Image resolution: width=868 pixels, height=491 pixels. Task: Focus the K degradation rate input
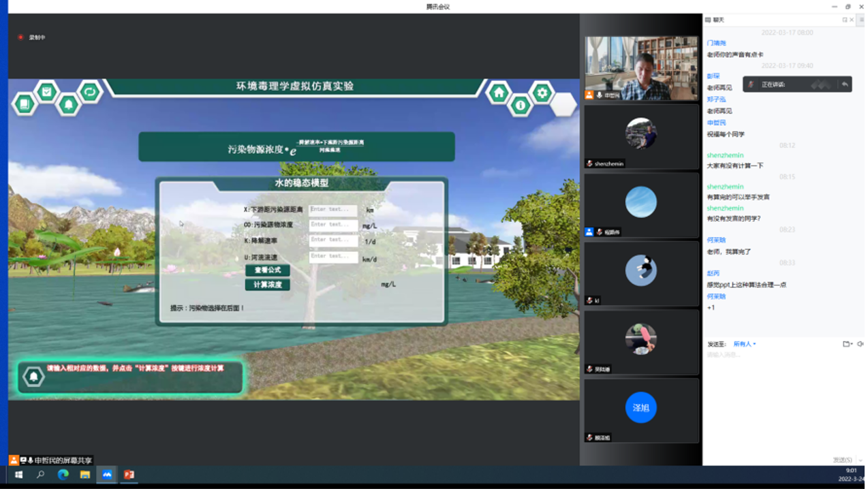tap(333, 240)
